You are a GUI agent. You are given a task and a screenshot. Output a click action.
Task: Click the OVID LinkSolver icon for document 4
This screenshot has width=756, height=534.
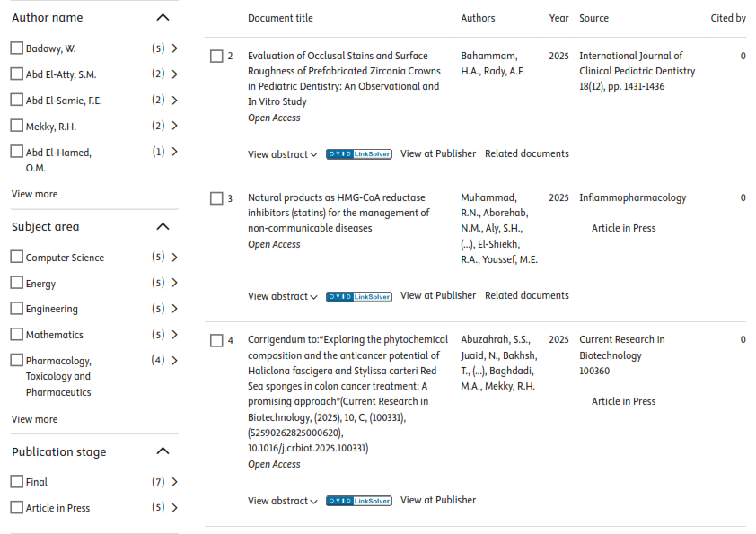tap(358, 501)
